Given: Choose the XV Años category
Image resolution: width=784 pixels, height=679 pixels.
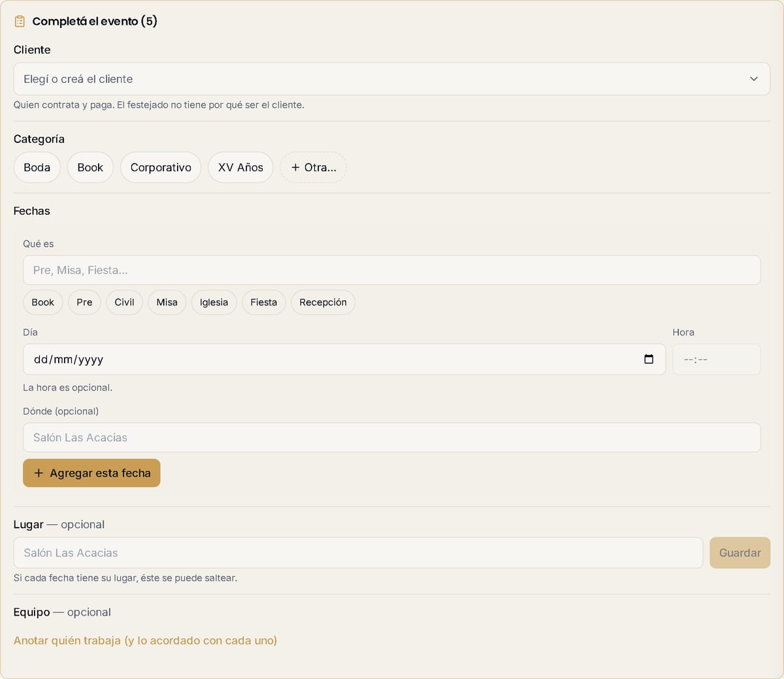Looking at the screenshot, I should pos(240,167).
